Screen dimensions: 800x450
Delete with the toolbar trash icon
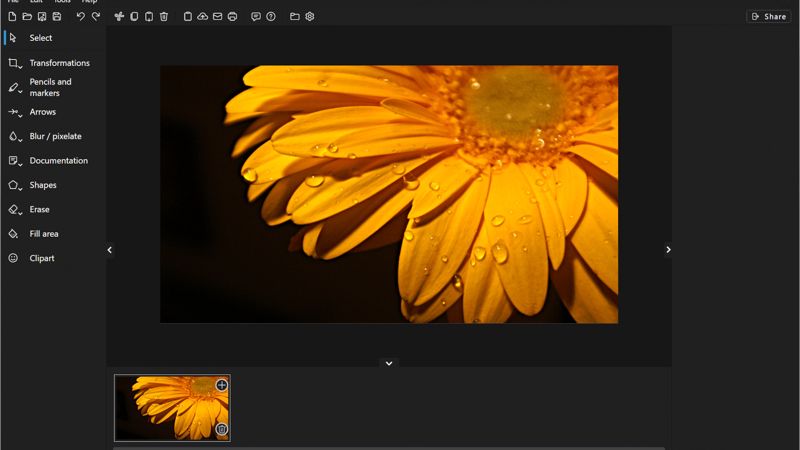[164, 16]
